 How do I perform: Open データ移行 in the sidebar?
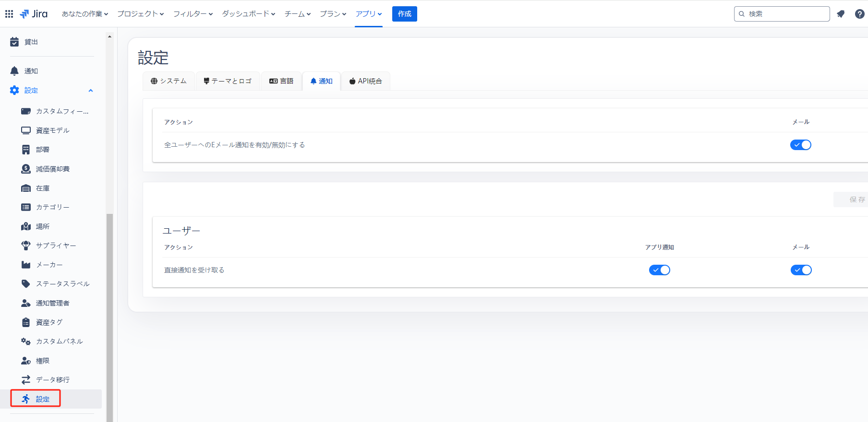pyautogui.click(x=52, y=380)
